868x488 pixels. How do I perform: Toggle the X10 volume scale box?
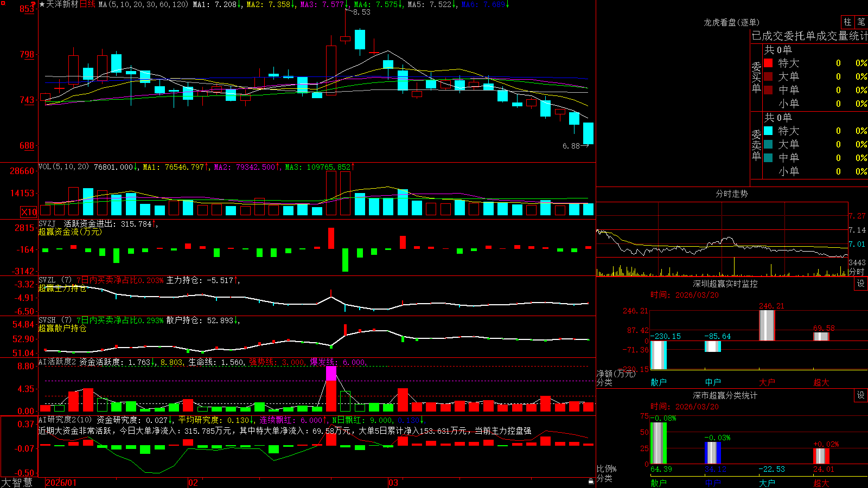click(x=29, y=212)
